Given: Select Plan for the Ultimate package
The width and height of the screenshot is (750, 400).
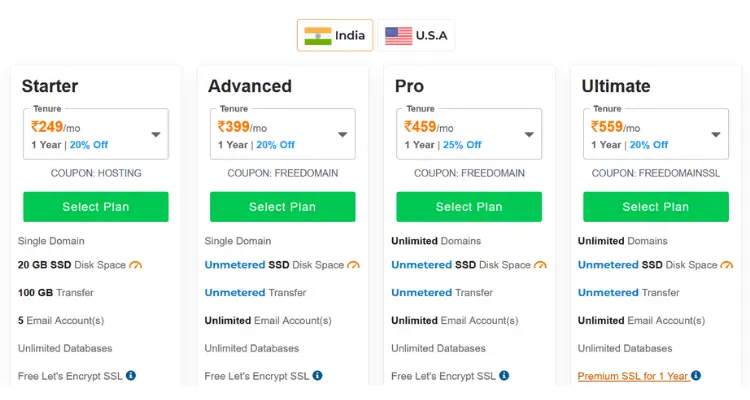Looking at the screenshot, I should [656, 207].
